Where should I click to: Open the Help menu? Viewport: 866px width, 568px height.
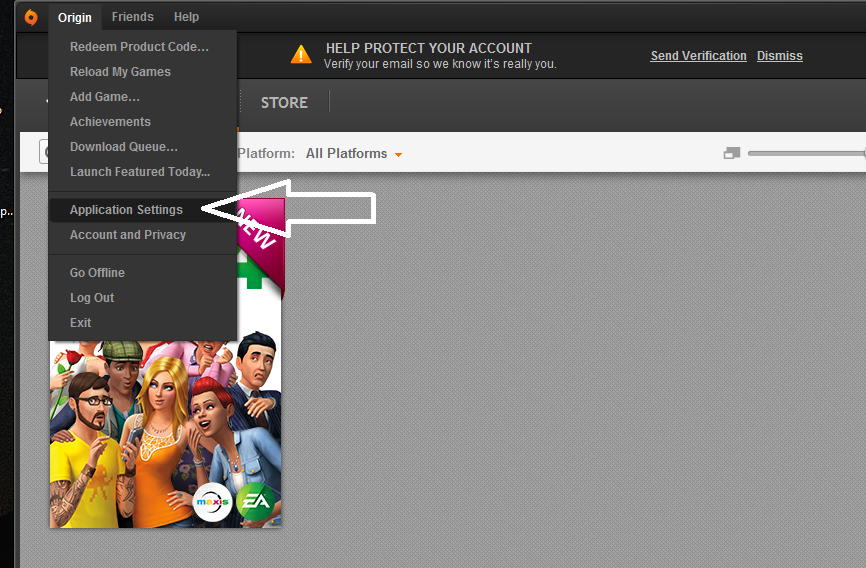tap(186, 17)
